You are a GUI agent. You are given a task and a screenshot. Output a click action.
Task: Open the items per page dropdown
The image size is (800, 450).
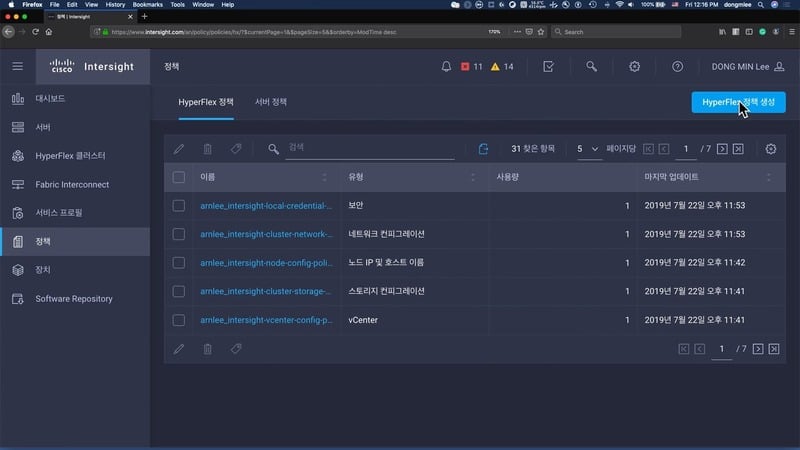point(588,149)
